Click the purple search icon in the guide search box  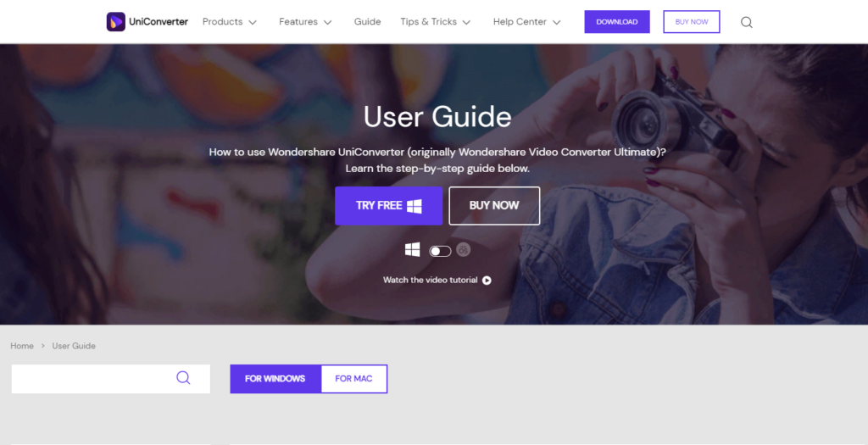183,378
